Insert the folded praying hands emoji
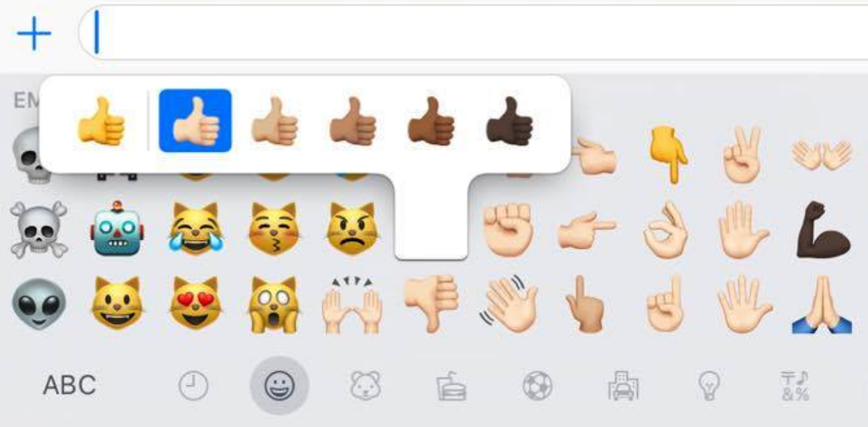 point(823,305)
